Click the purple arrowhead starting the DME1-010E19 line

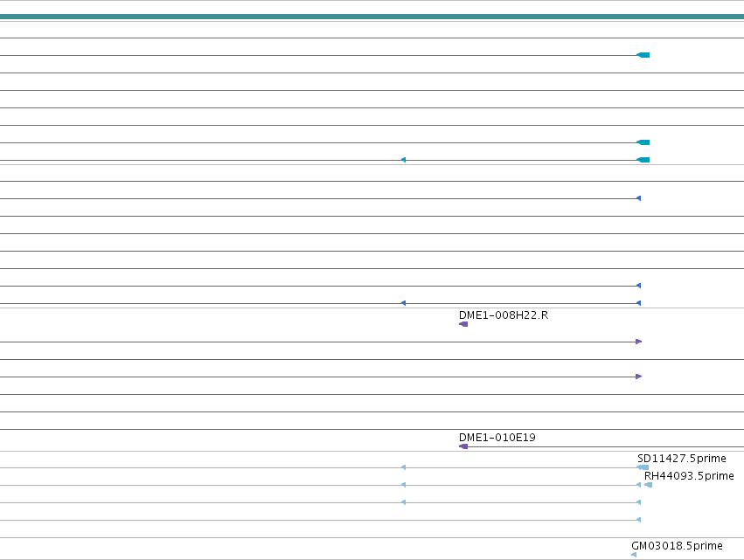(x=463, y=446)
